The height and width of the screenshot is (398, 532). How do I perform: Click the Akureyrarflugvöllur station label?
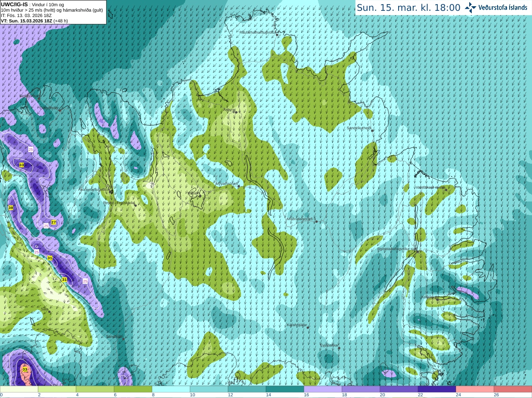pyautogui.click(x=94, y=189)
